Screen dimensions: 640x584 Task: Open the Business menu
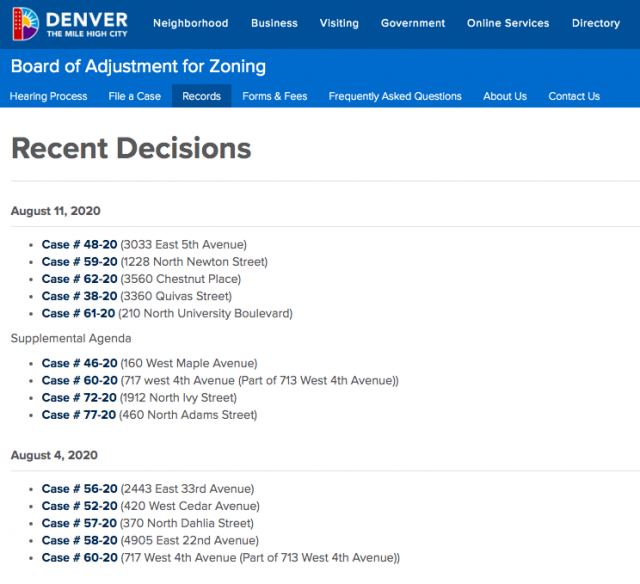(274, 23)
